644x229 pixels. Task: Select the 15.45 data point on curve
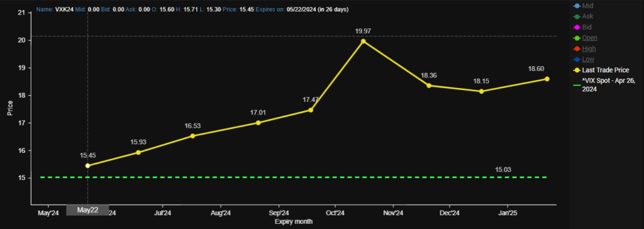tap(87, 165)
